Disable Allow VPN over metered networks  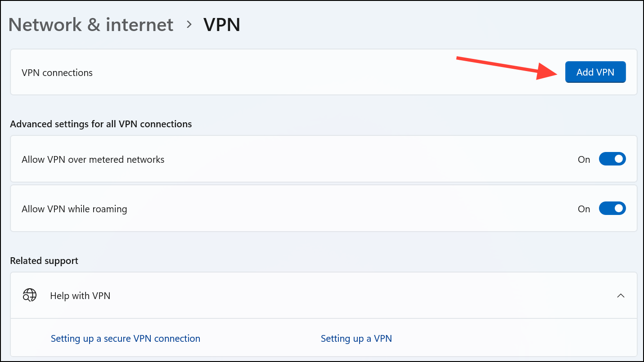point(612,159)
